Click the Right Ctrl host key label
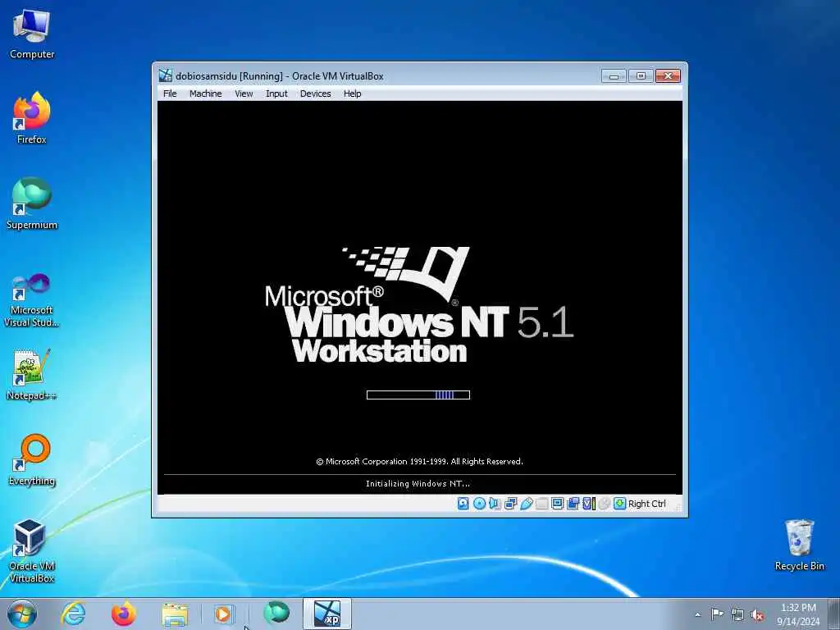 (647, 504)
